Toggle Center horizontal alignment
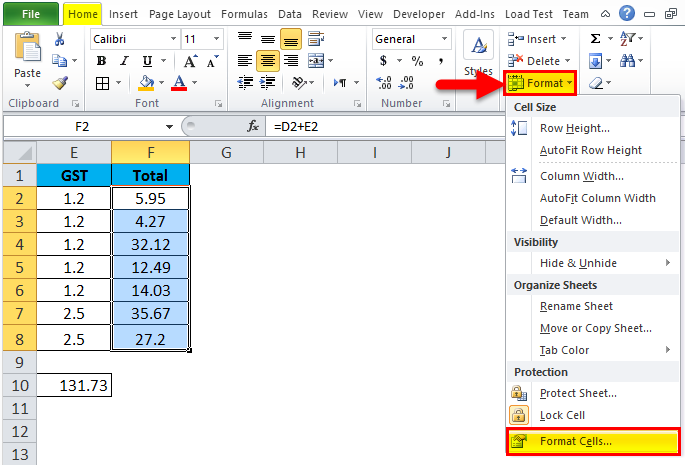Screen dimensions: 685x465 (x=267, y=61)
